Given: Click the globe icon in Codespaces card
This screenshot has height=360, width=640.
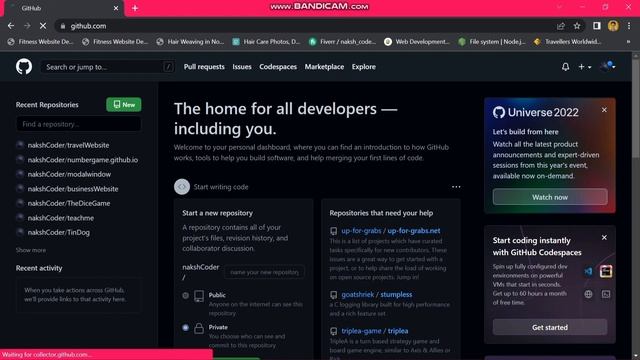Looking at the screenshot, I should click(x=588, y=294).
